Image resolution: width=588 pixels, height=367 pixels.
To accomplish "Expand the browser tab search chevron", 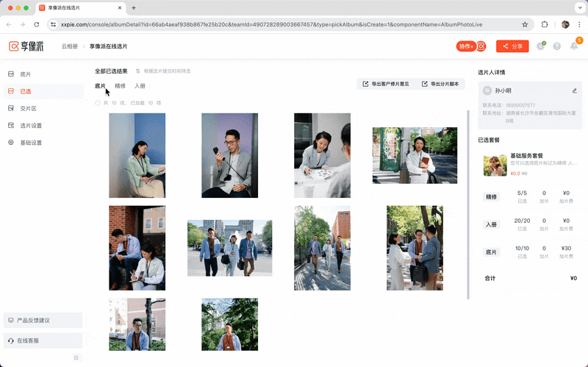I will (578, 7).
